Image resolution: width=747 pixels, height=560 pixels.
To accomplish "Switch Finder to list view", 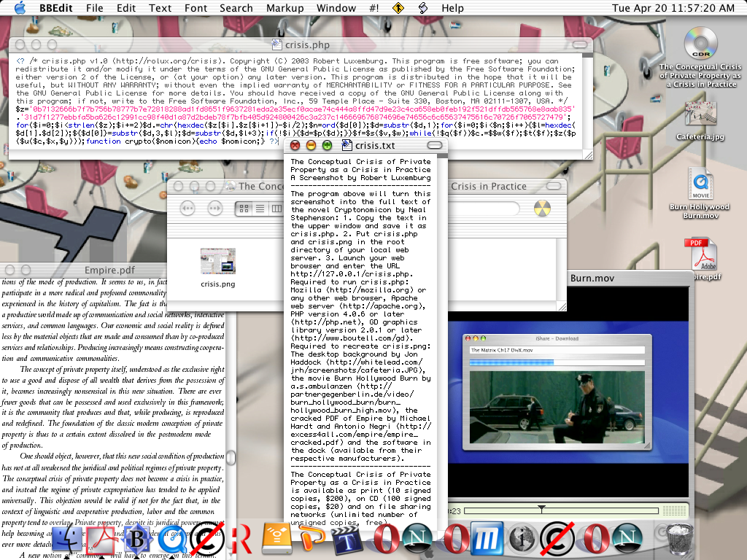I will (x=260, y=209).
